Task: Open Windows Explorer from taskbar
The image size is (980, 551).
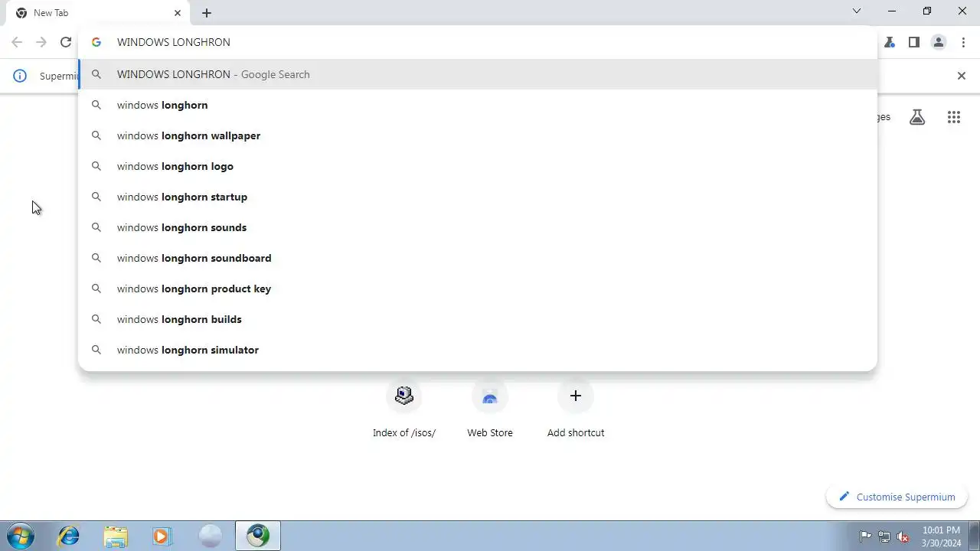Action: point(116,536)
